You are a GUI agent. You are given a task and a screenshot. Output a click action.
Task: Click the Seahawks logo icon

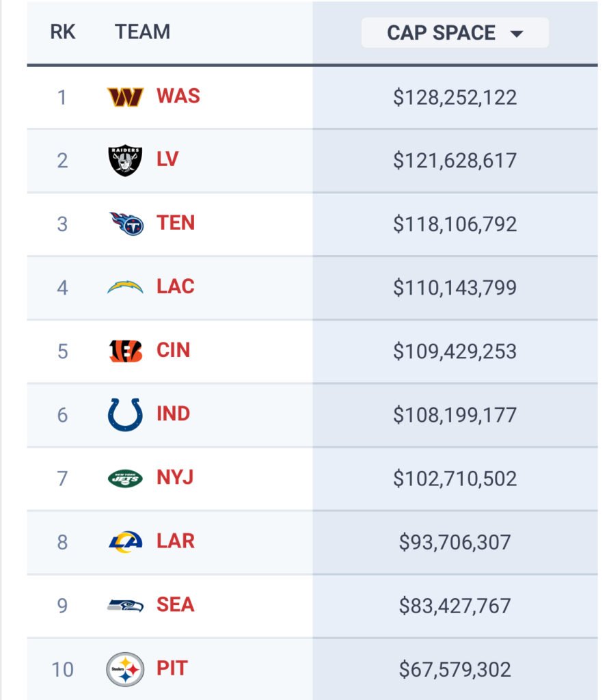tap(125, 605)
